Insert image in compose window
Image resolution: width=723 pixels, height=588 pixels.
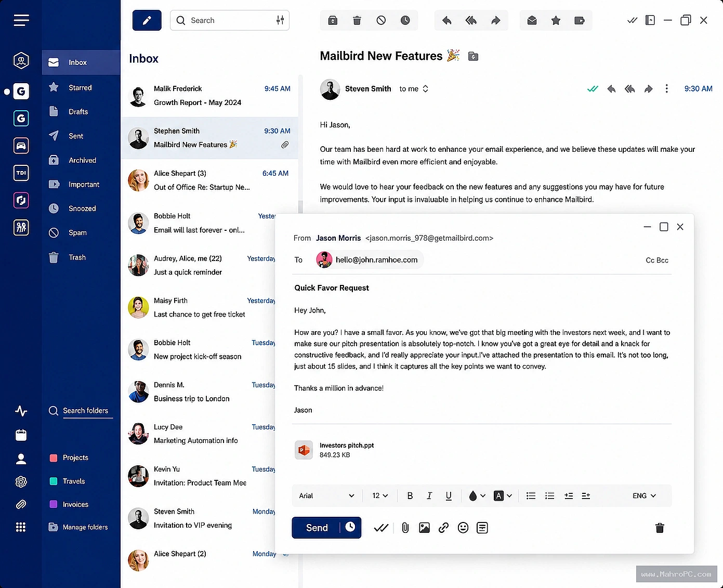click(x=424, y=528)
